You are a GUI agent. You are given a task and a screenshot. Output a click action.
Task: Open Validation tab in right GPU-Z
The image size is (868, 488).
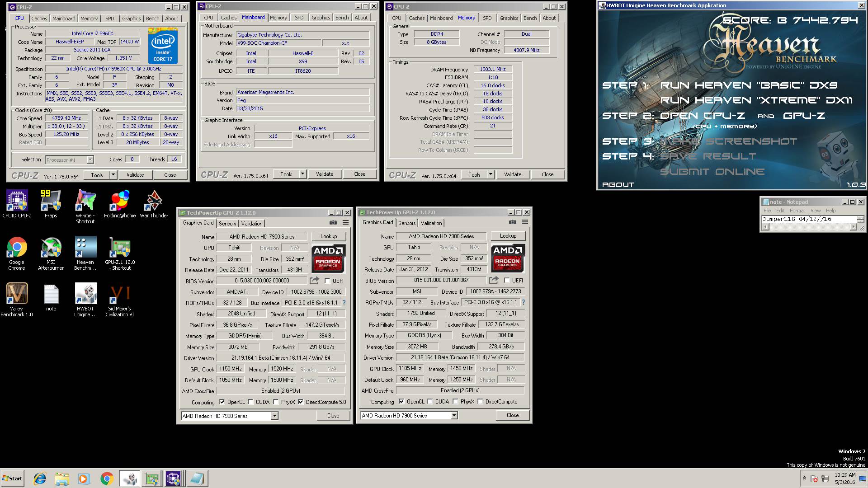431,223
